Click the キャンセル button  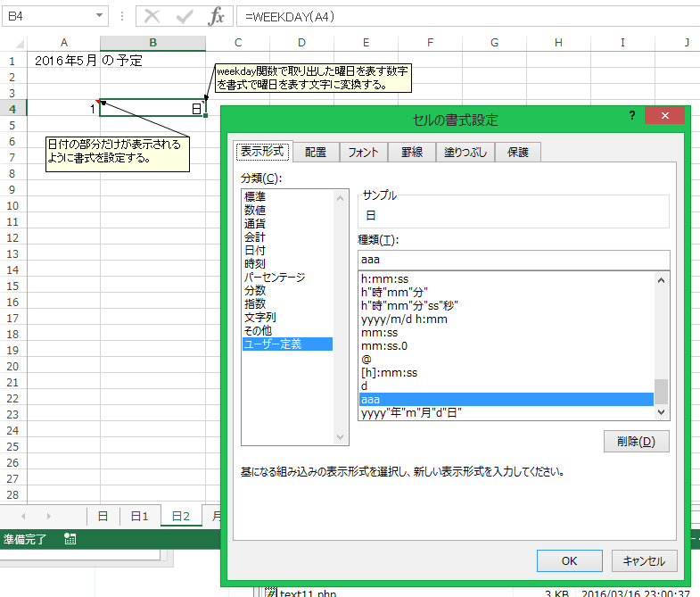coord(644,560)
